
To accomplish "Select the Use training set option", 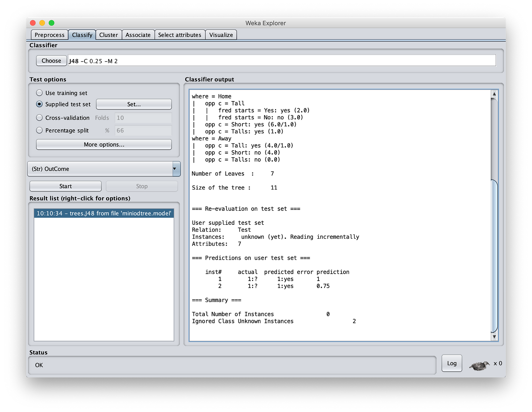I will 40,93.
